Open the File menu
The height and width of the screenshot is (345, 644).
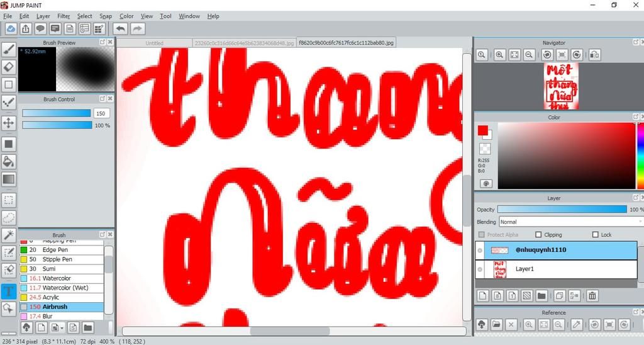coord(8,16)
